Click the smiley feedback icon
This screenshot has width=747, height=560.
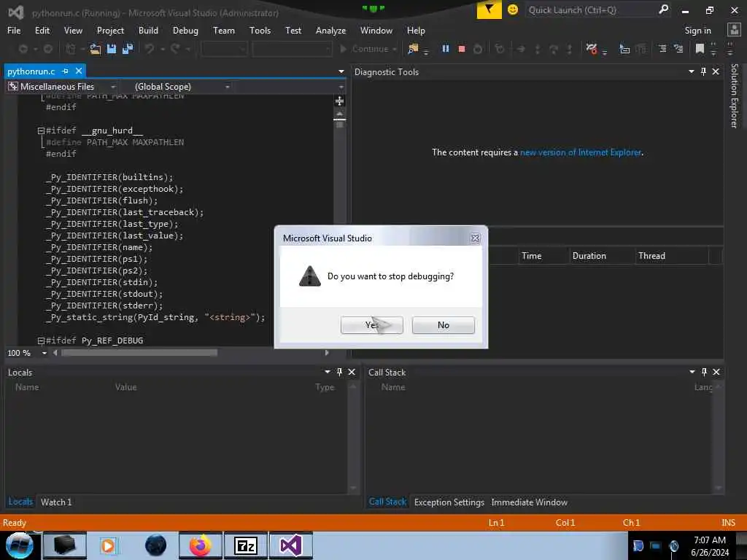coord(513,9)
